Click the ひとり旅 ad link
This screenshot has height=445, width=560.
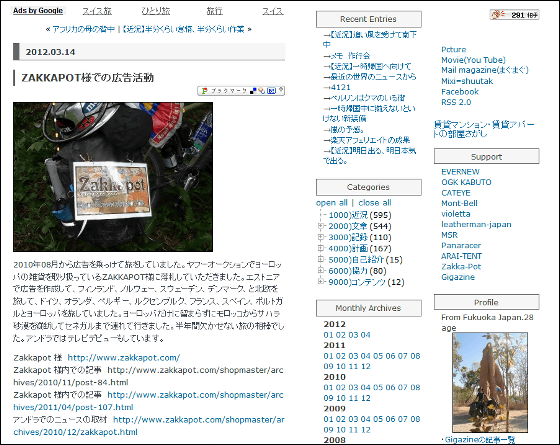[156, 11]
